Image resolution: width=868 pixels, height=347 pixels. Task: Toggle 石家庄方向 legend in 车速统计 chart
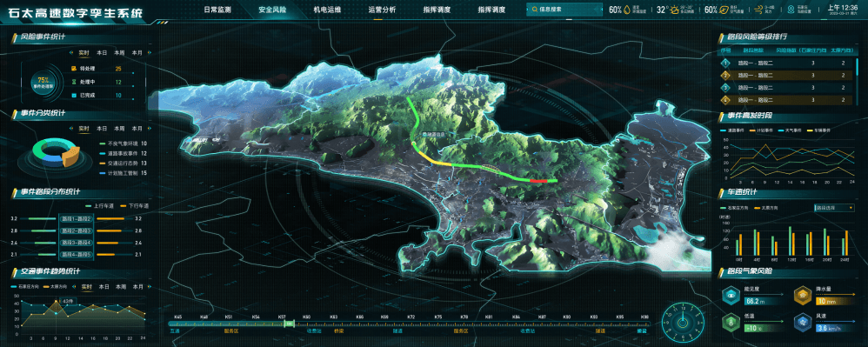[x=733, y=208]
